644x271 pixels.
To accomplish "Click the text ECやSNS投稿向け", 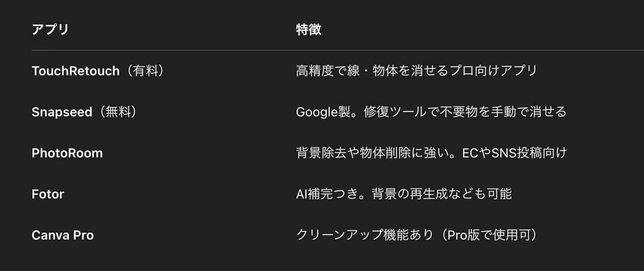I will point(514,153).
